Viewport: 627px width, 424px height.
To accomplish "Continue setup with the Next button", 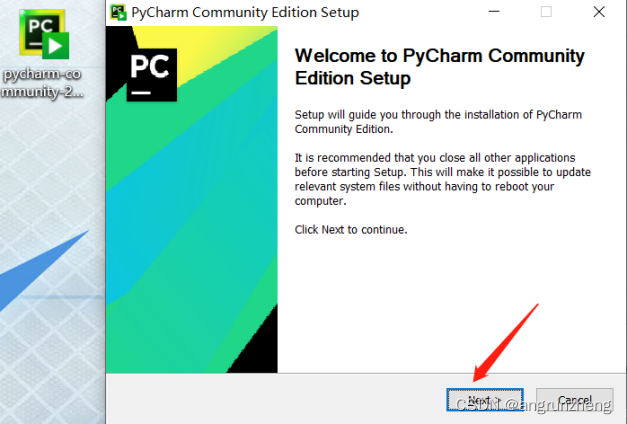I will tap(485, 400).
